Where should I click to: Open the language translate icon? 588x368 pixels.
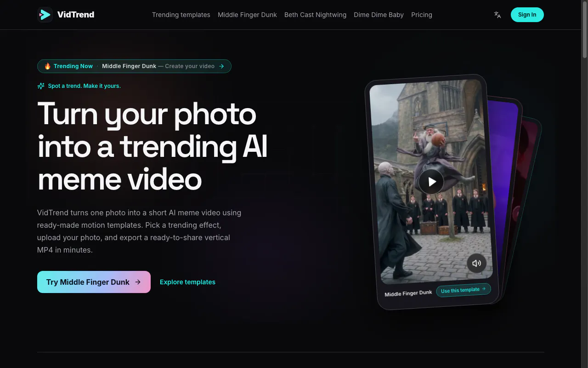tap(498, 15)
